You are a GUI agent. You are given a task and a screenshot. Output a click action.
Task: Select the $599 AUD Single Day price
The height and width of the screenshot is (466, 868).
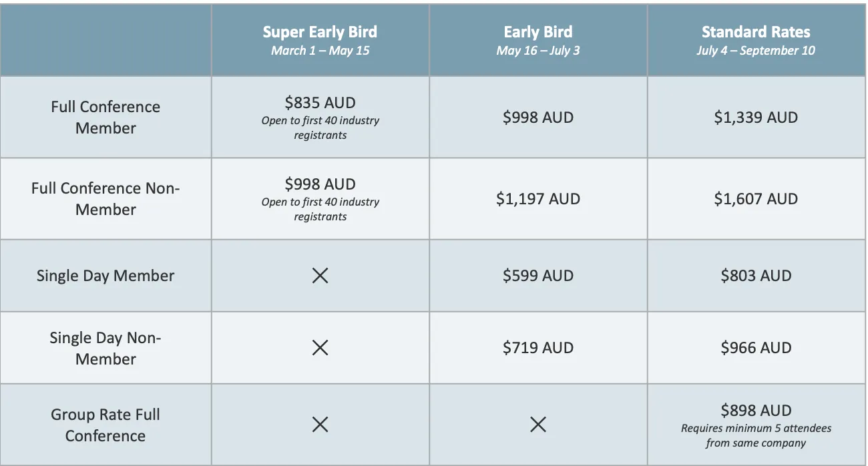pyautogui.click(x=538, y=276)
